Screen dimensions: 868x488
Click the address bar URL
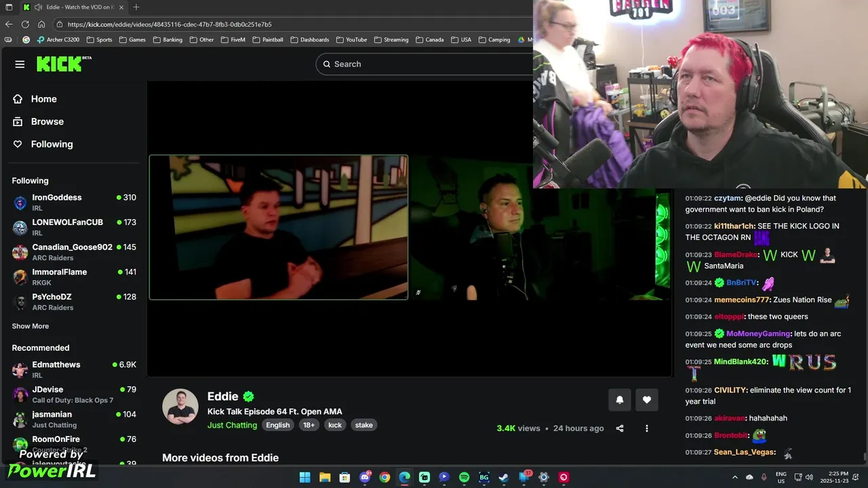tap(170, 24)
